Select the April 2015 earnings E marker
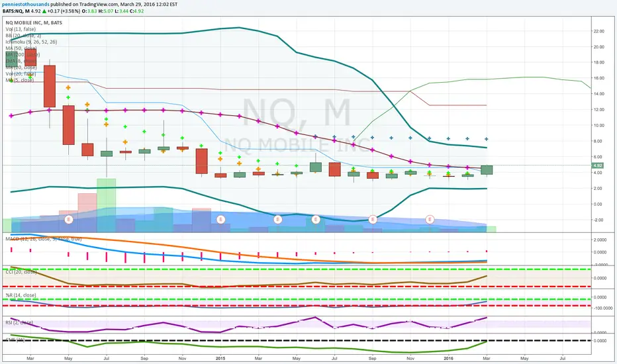 point(278,219)
